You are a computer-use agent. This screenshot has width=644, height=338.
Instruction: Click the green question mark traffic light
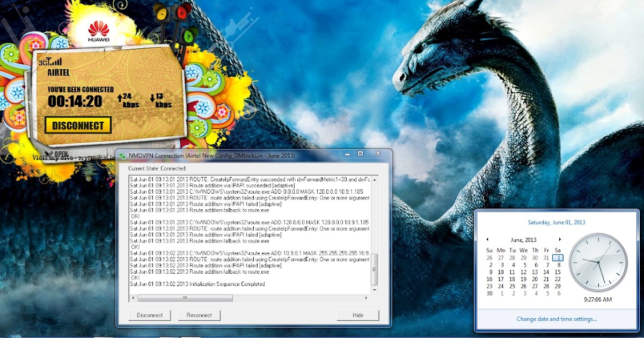coord(188,38)
